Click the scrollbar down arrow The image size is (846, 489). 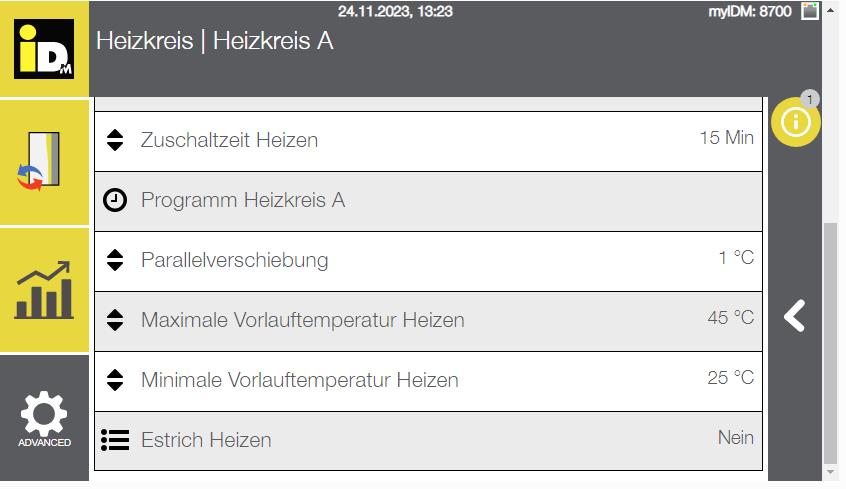coord(831,473)
